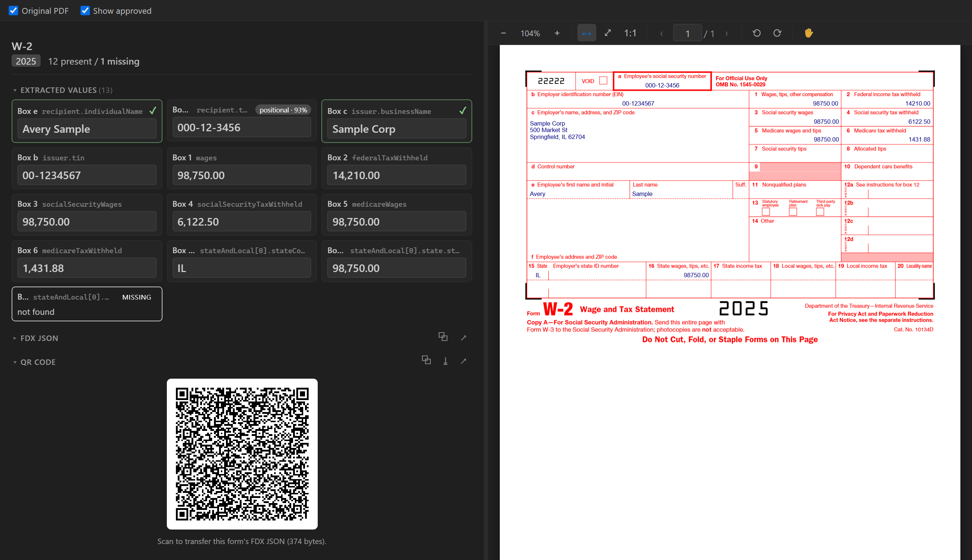Fit PDF to width
The height and width of the screenshot is (560, 972).
pyautogui.click(x=586, y=33)
